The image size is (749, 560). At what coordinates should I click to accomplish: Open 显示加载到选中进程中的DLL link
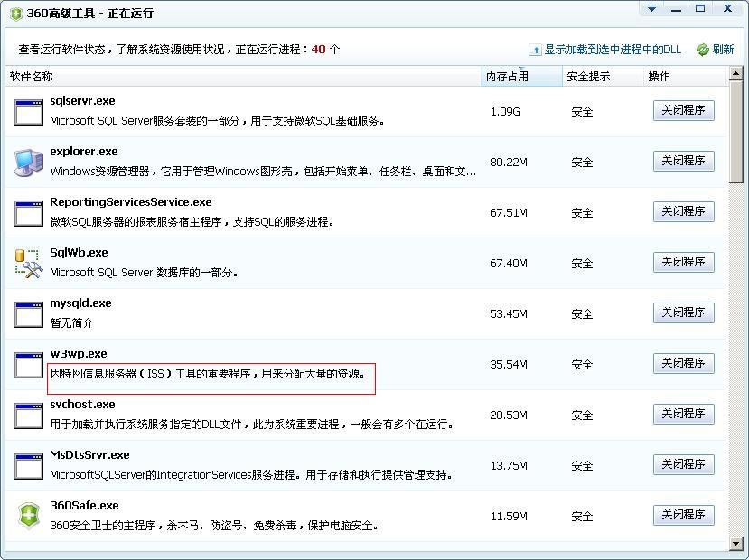(613, 50)
